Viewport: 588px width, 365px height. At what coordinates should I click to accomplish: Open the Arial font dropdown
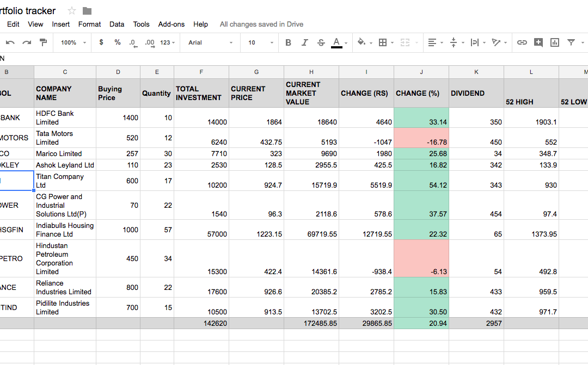[210, 43]
